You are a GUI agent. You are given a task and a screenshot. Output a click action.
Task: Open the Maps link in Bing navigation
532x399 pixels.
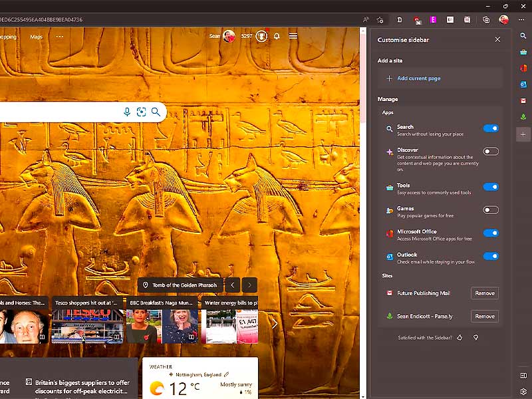pos(37,37)
